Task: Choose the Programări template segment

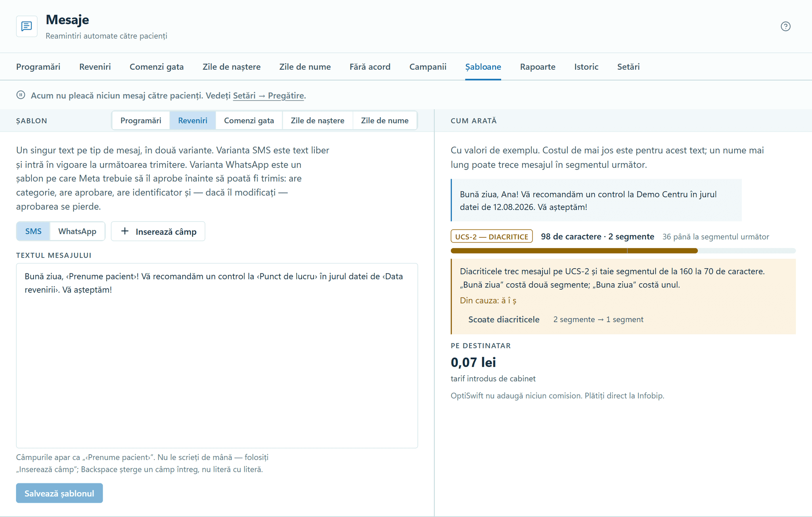Action: (141, 120)
